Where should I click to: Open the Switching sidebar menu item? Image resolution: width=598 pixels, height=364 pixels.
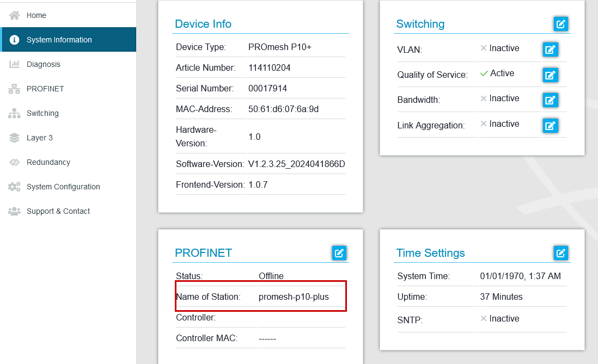tap(68, 113)
